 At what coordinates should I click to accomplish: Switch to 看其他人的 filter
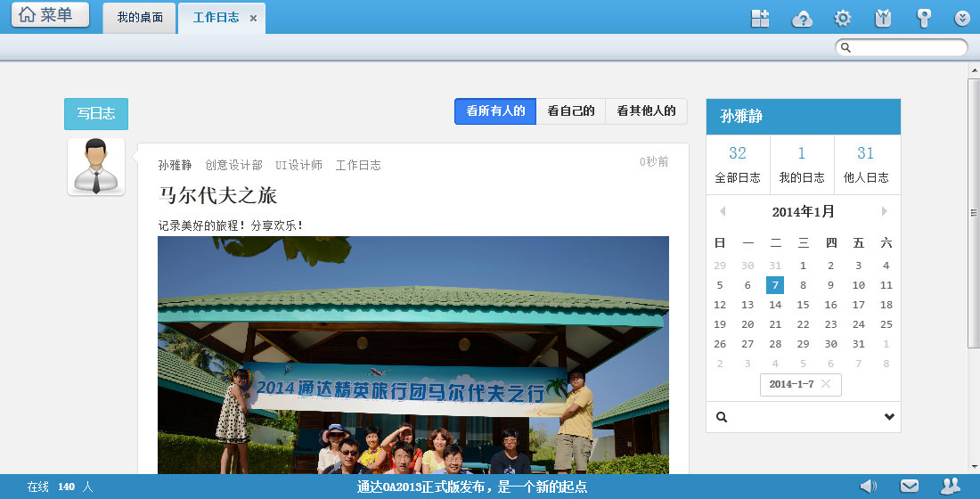pos(646,111)
